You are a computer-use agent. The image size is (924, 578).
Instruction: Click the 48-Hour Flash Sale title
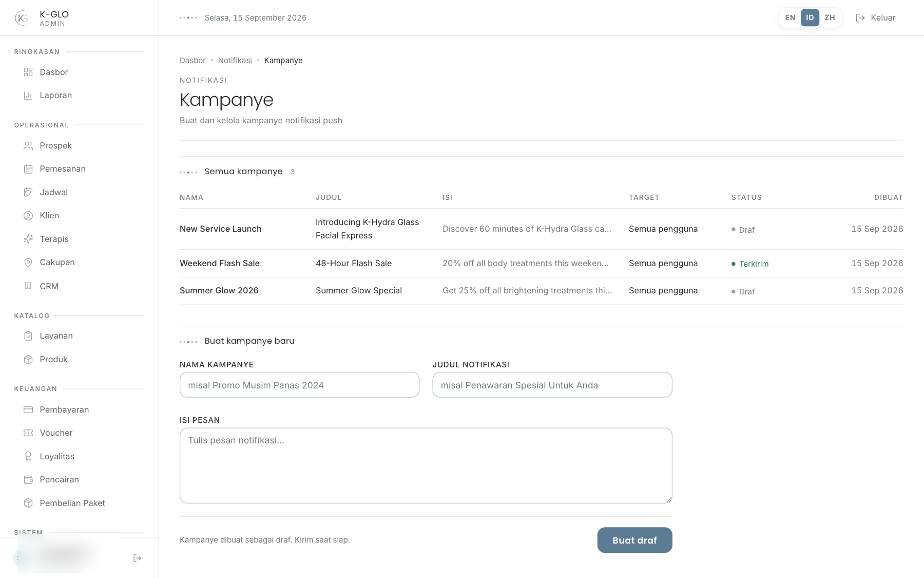tap(354, 264)
